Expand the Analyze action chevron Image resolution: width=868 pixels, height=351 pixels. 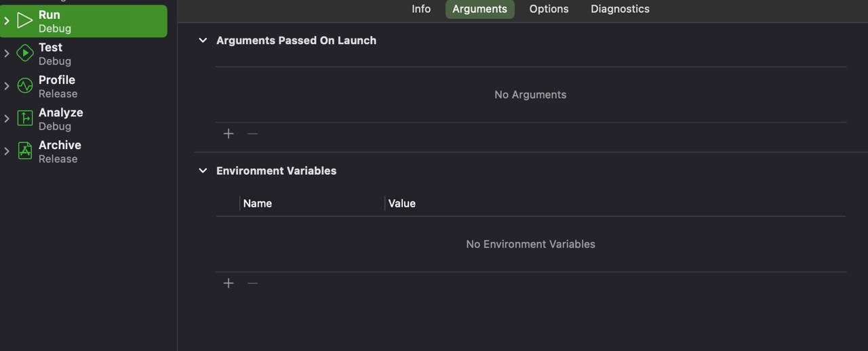coord(7,119)
